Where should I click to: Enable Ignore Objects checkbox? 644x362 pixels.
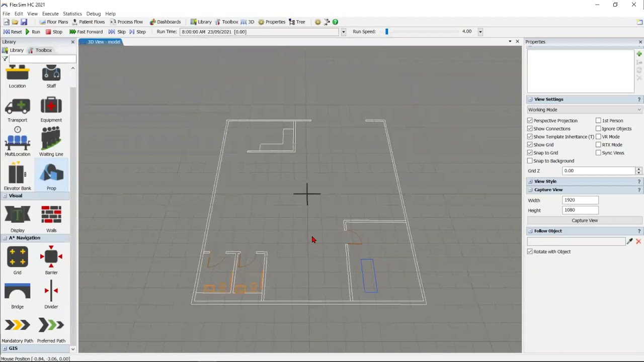click(598, 129)
